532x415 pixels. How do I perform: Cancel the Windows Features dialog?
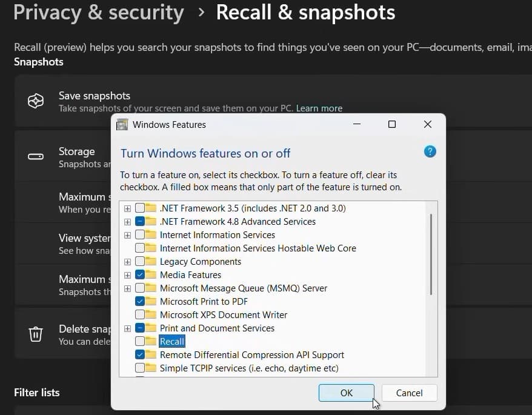409,393
